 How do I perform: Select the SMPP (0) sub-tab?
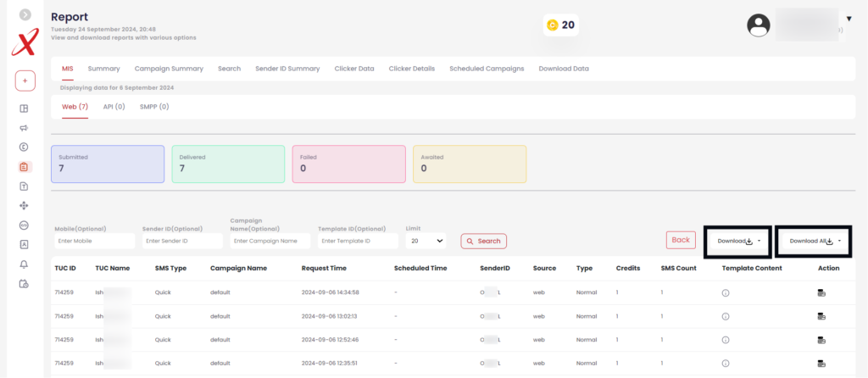pos(154,106)
